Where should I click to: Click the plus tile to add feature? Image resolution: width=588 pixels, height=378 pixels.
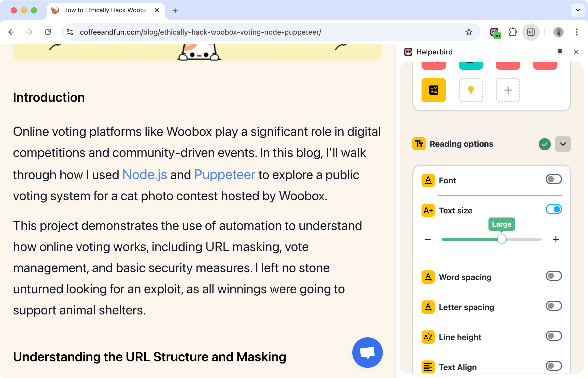[x=508, y=90]
